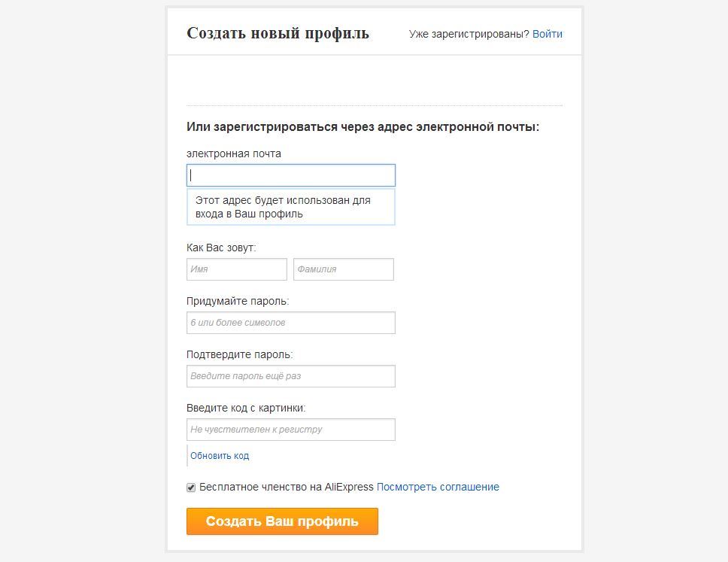Toggle the free AliExpress membership checkbox
This screenshot has width=728, height=562.
click(191, 488)
